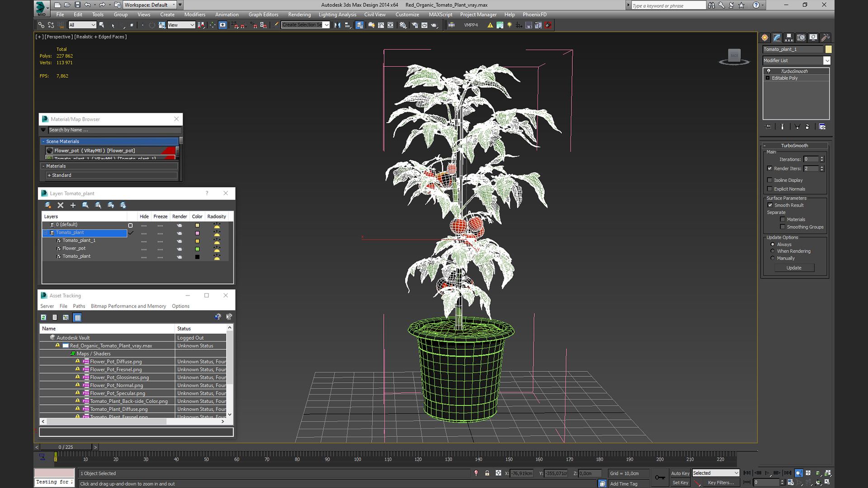Screen dimensions: 868x488
Task: Click Show End Result toggle icon
Action: tap(782, 127)
